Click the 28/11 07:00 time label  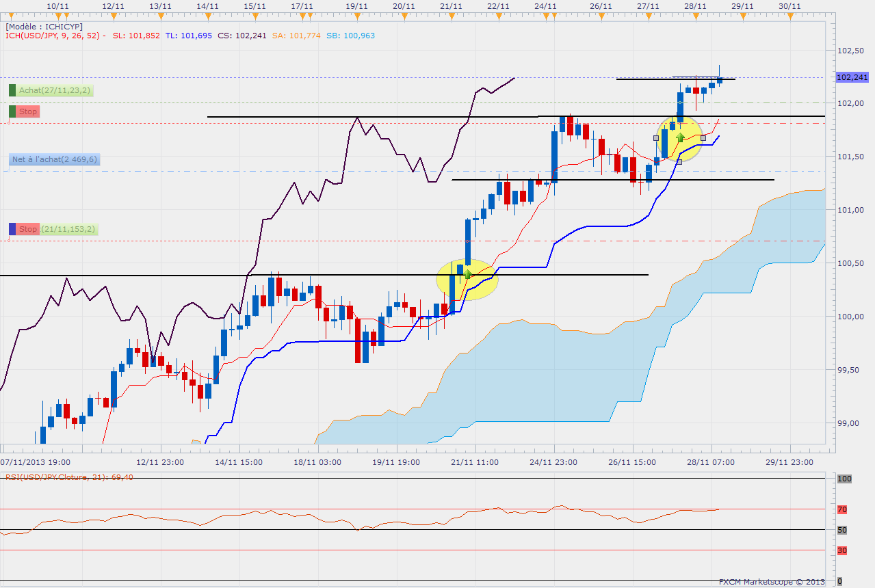point(711,462)
